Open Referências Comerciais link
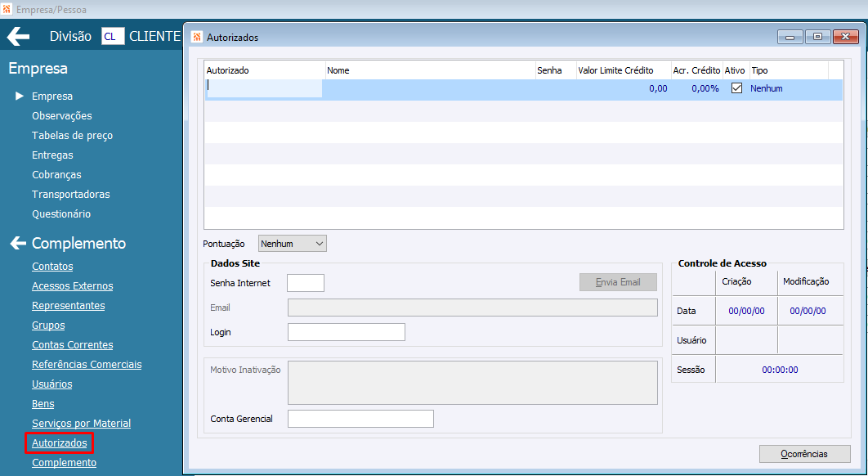868x476 pixels. coord(87,365)
